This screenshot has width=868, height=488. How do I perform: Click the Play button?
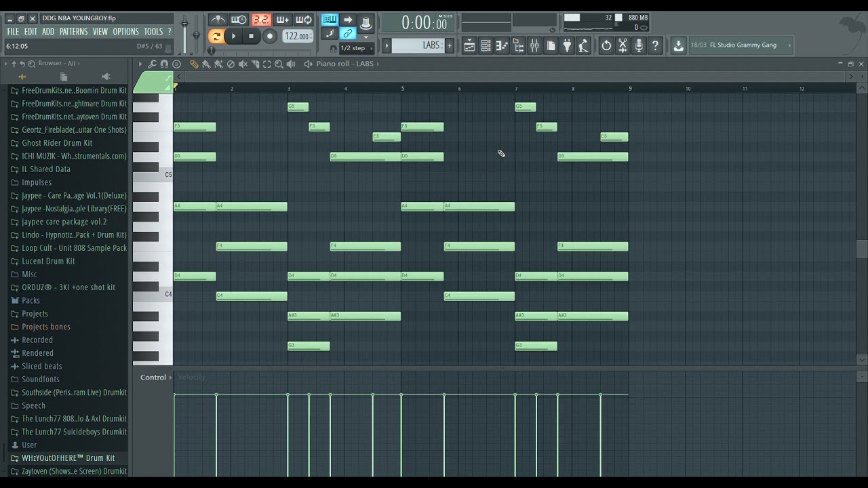click(x=233, y=36)
